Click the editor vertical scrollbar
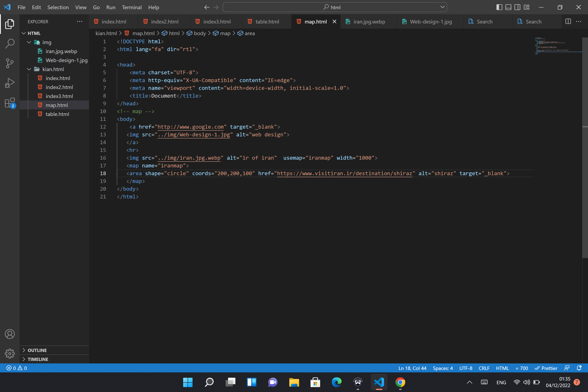 point(585,147)
